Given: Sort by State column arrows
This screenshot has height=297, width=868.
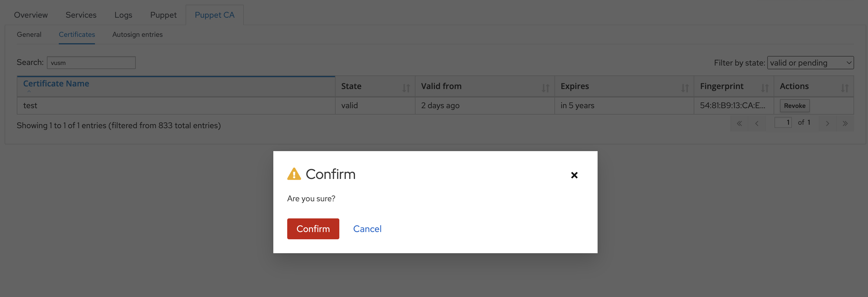Looking at the screenshot, I should tap(406, 88).
